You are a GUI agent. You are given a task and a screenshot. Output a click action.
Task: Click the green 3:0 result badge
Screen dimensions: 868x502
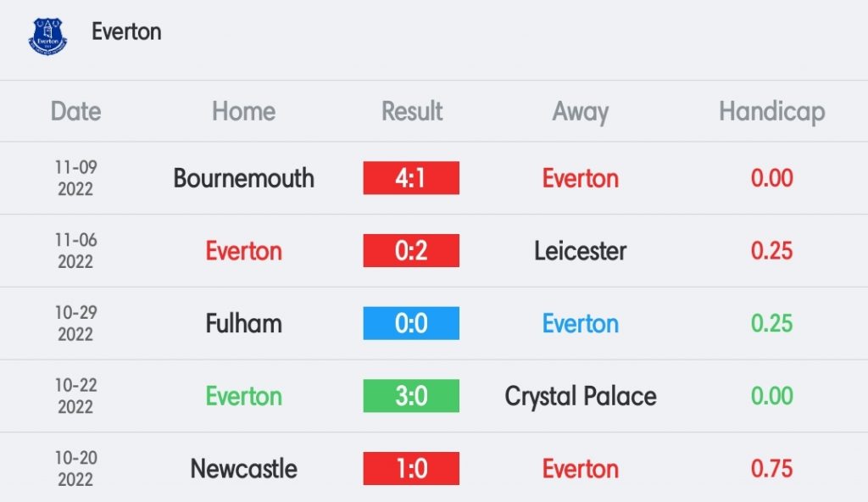411,396
